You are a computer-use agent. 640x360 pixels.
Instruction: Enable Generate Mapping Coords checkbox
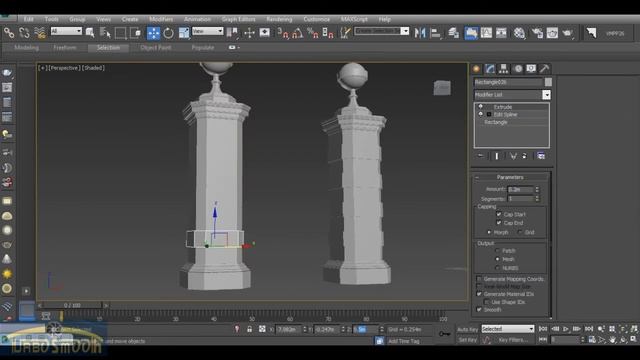tap(479, 279)
